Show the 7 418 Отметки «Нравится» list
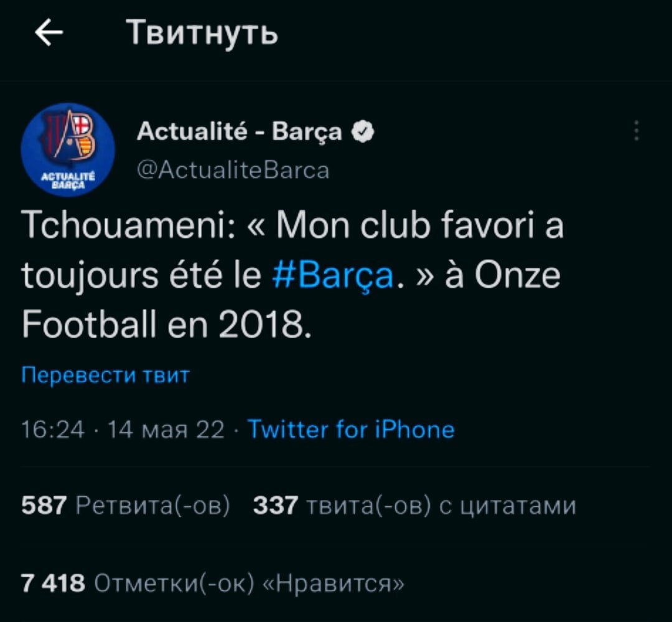The width and height of the screenshot is (672, 622). 213,583
